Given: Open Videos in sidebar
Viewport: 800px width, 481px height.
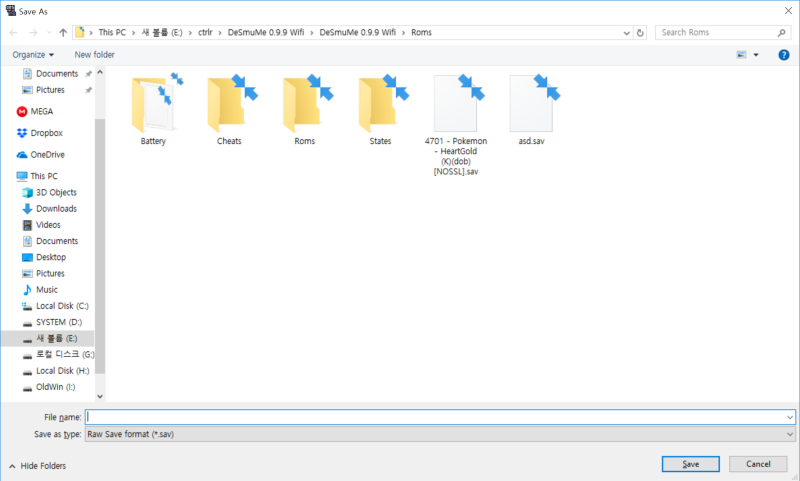Looking at the screenshot, I should tap(41, 225).
